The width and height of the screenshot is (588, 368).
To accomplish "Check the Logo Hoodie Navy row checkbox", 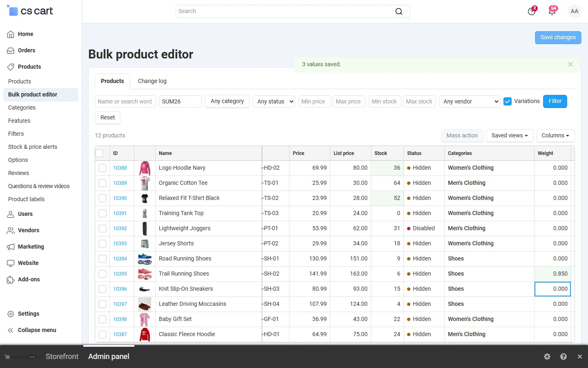I will pyautogui.click(x=102, y=168).
